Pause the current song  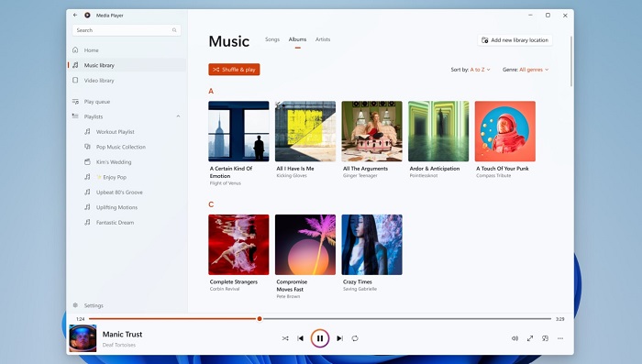coord(320,338)
